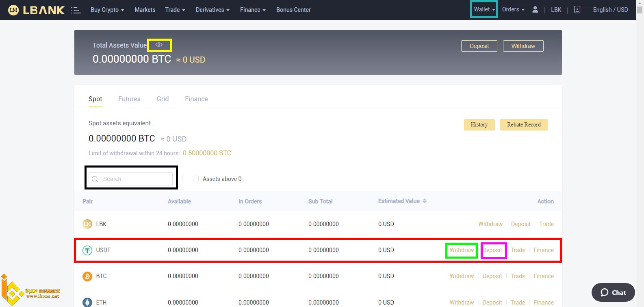Open LBK link in navbar
This screenshot has width=644, height=307.
coord(556,10)
